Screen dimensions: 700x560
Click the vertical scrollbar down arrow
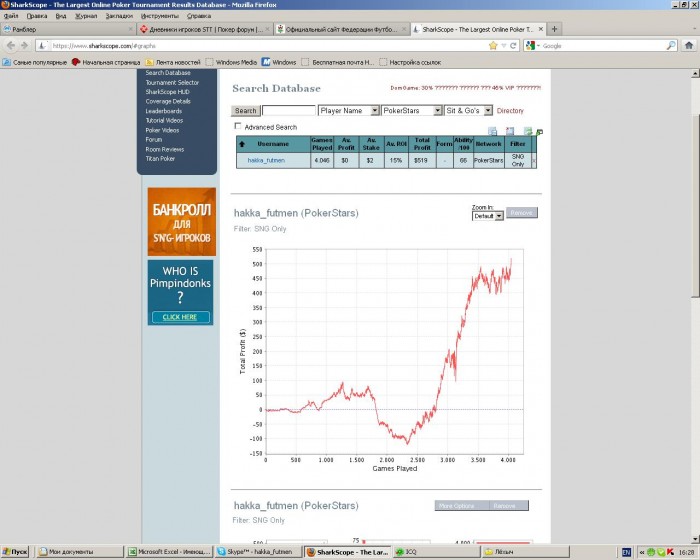pyautogui.click(x=696, y=539)
